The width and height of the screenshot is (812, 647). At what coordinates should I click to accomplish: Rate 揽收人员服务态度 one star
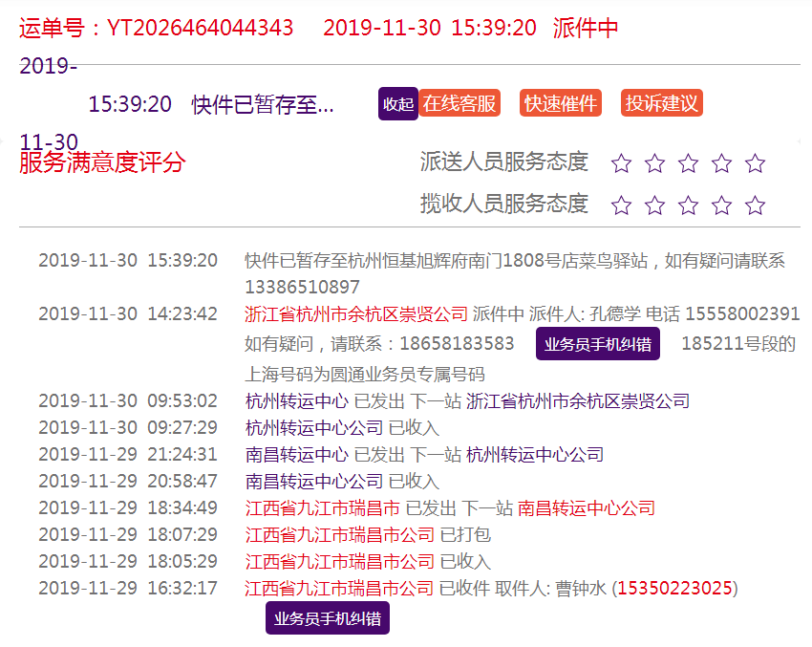pos(621,205)
